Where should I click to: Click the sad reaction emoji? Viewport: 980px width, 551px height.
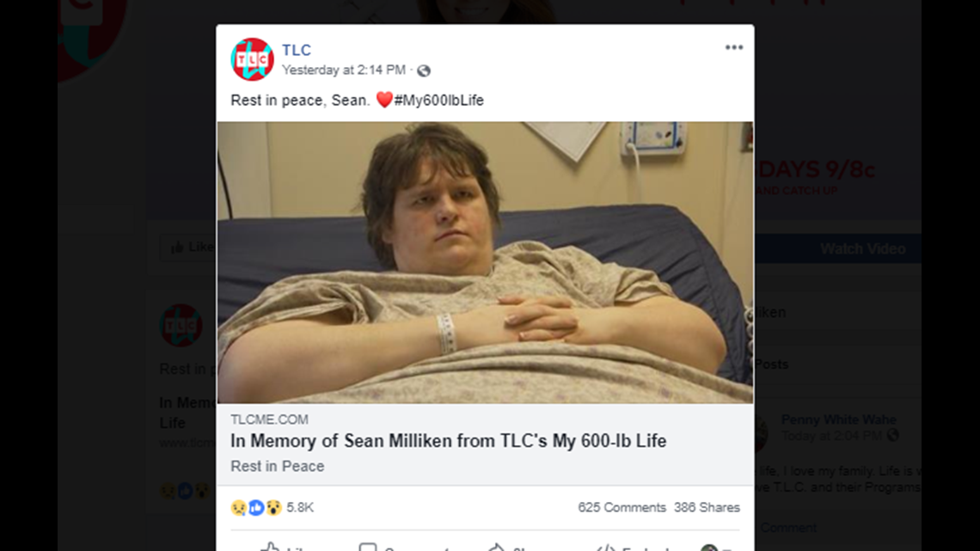(x=237, y=508)
